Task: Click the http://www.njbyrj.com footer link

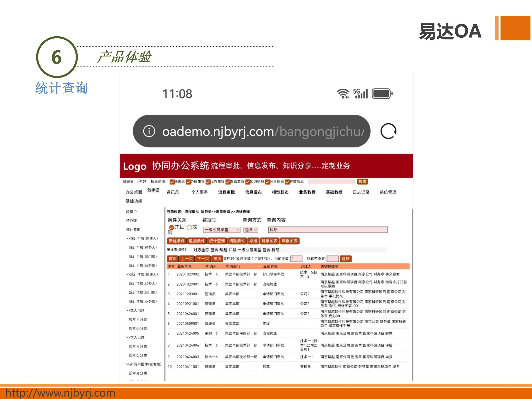Action: click(60, 393)
